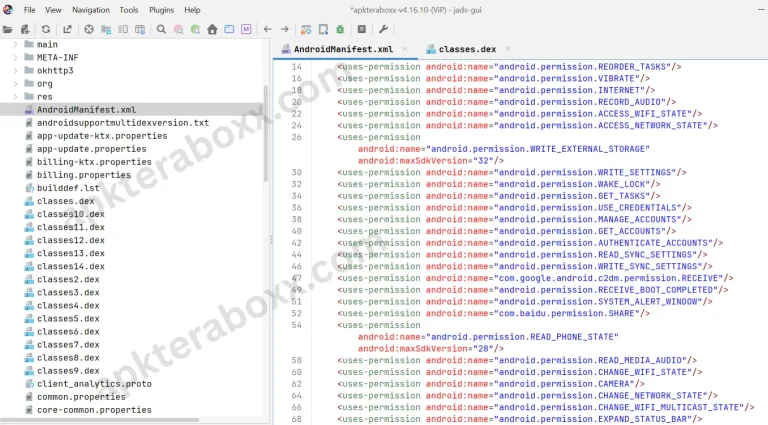Open the pink Class search icon

pos(178,29)
